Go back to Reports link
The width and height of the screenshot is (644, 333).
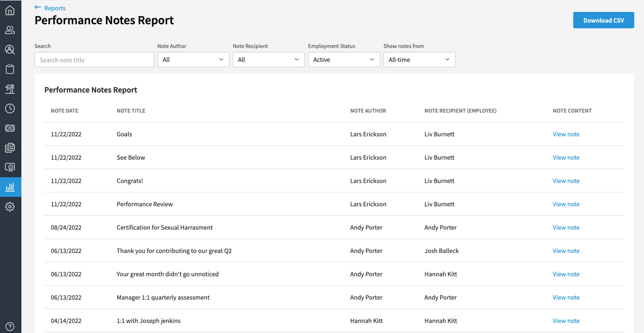[55, 8]
